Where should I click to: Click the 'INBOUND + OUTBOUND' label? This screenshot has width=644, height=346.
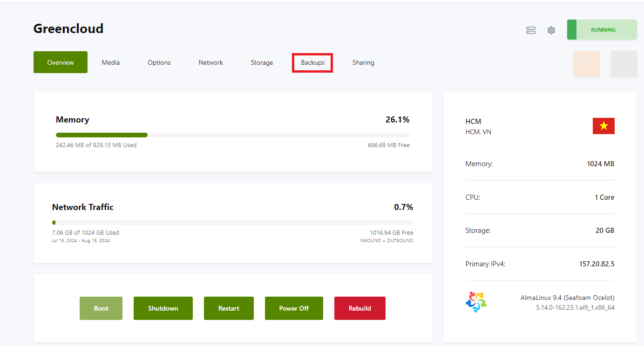point(386,241)
